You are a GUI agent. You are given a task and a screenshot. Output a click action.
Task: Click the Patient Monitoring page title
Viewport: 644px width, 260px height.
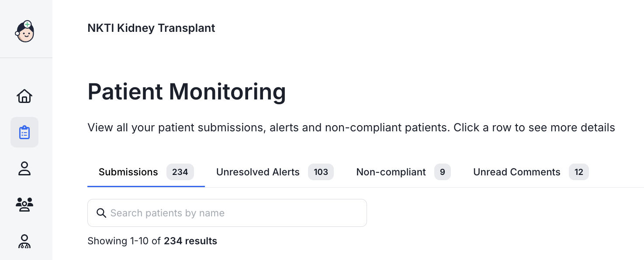(187, 92)
